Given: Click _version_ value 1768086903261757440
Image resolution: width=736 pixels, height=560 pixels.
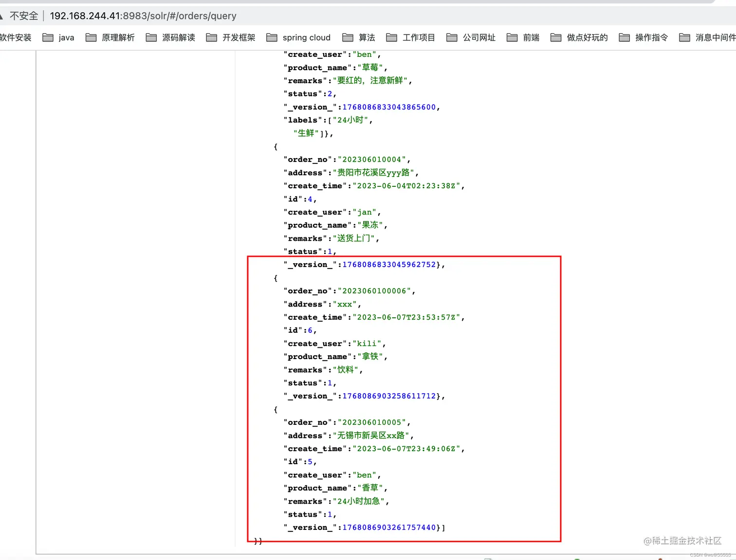Looking at the screenshot, I should tap(389, 527).
